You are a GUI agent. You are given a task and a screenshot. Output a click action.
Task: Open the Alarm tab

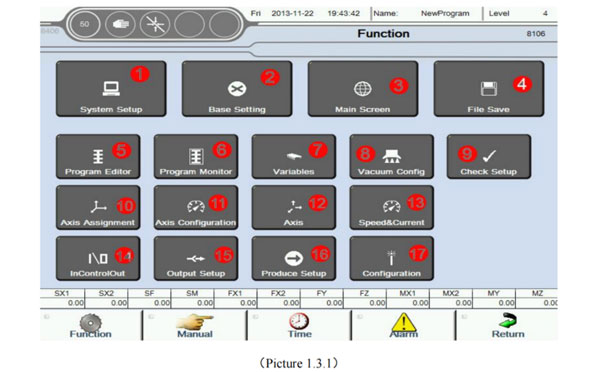pyautogui.click(x=403, y=326)
